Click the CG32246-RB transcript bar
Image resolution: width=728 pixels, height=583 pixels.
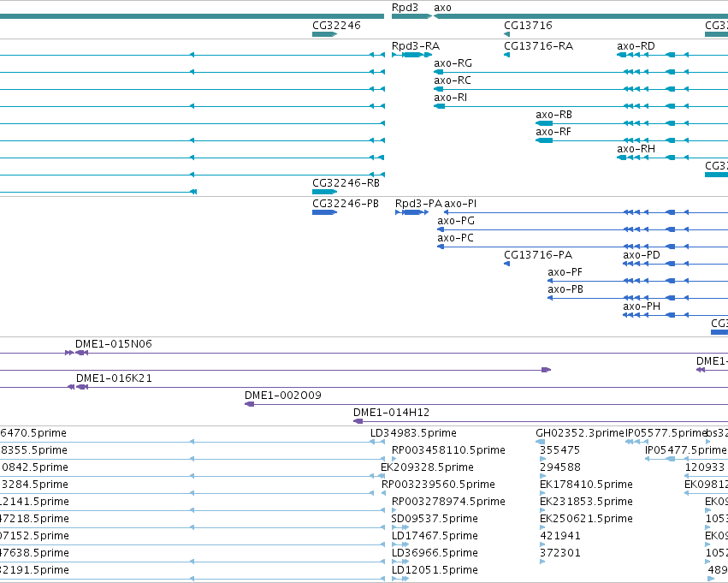(324, 192)
